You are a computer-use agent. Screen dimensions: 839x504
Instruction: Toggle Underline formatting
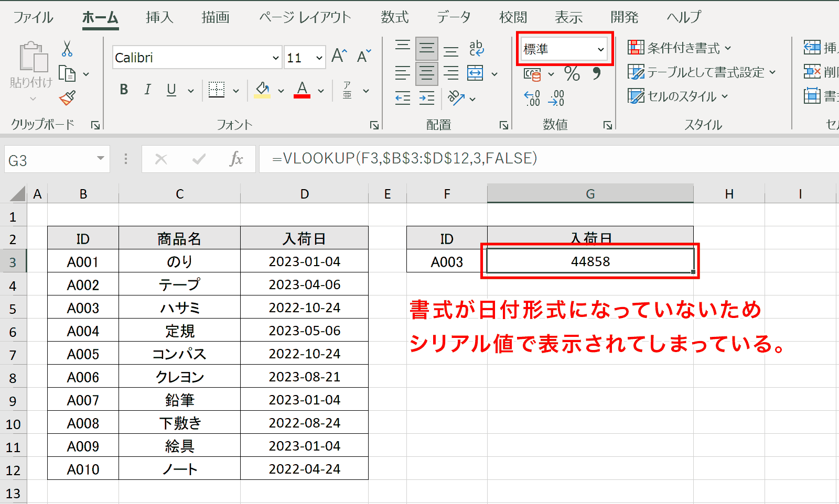pos(171,90)
